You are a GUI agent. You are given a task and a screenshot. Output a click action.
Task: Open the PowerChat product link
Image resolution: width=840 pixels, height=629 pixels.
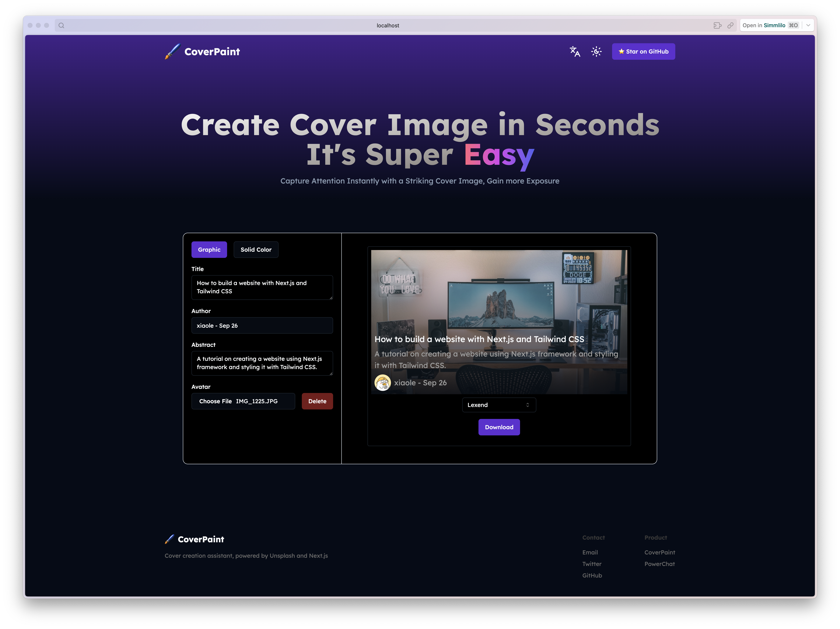tap(659, 564)
